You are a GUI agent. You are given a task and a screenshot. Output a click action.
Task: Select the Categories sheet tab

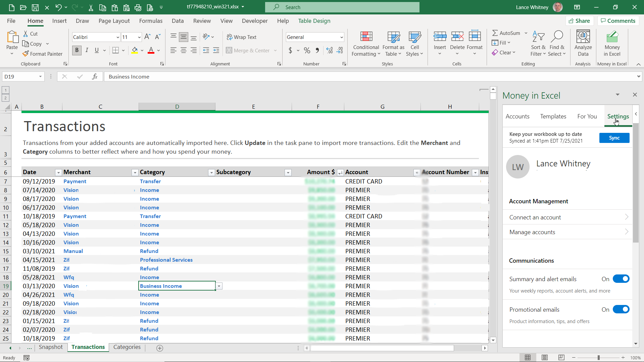(127, 347)
